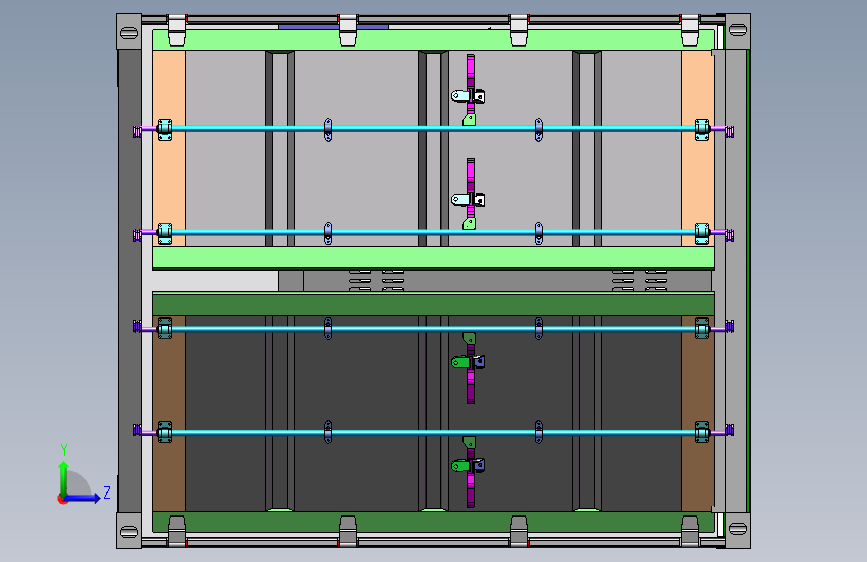Select the orange strip on the upper panel's left side
867x562 pixels.
pos(169,148)
